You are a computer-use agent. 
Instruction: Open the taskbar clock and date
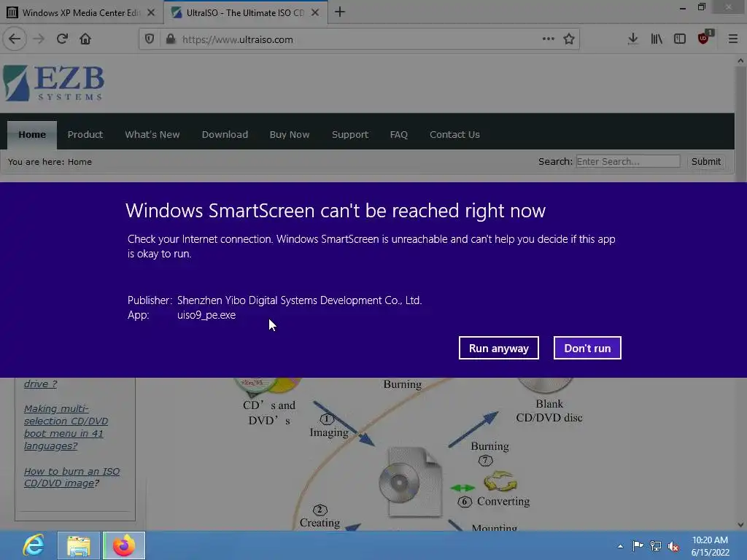pyautogui.click(x=710, y=545)
